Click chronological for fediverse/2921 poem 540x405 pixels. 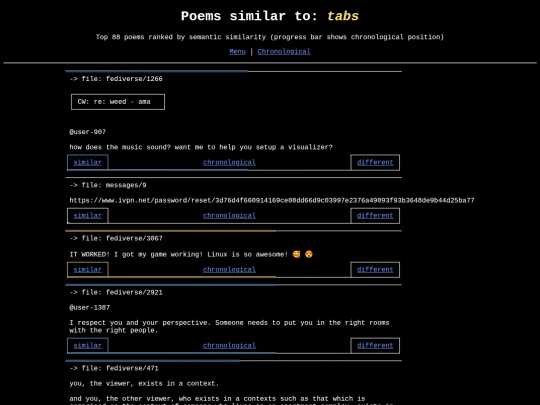229,345
